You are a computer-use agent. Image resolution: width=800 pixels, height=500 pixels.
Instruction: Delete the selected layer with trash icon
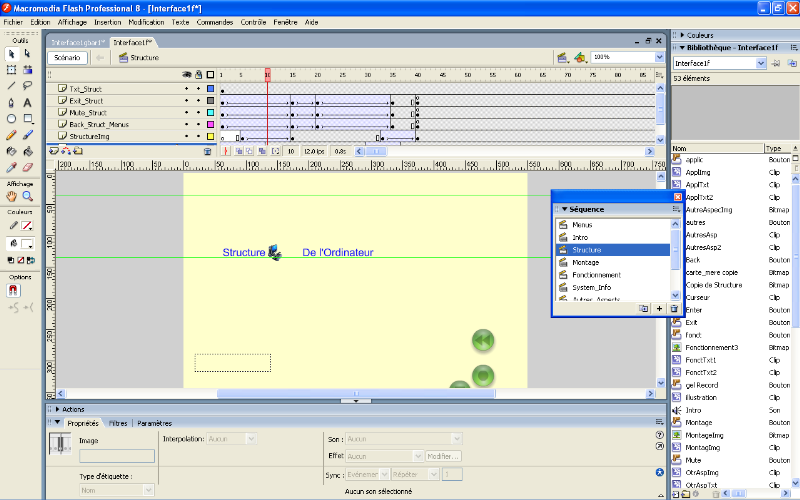click(207, 151)
